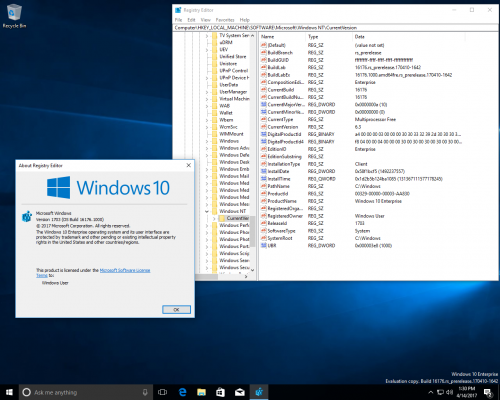Click the InstallDate DWORD value icon
This screenshot has width=500, height=400.
[x=264, y=171]
